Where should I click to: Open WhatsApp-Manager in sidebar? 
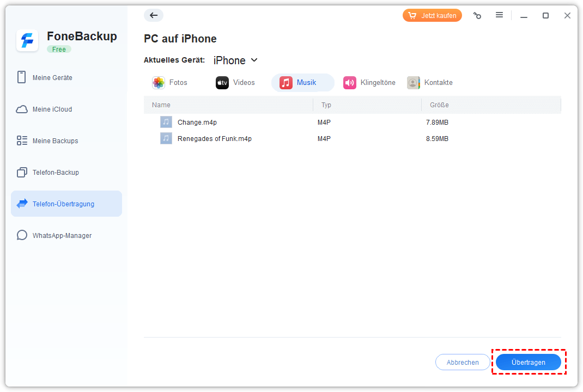pyautogui.click(x=66, y=235)
